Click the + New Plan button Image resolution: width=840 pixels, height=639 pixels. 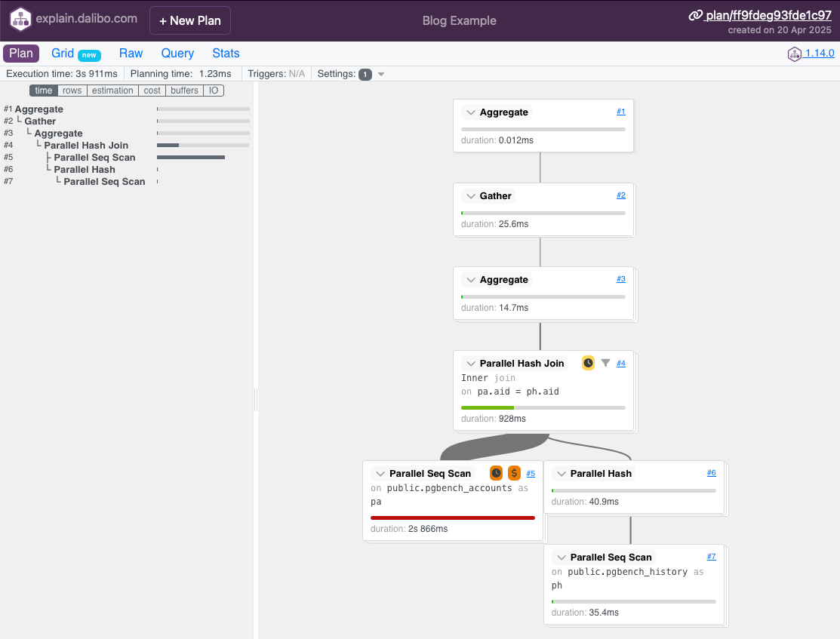(x=190, y=20)
